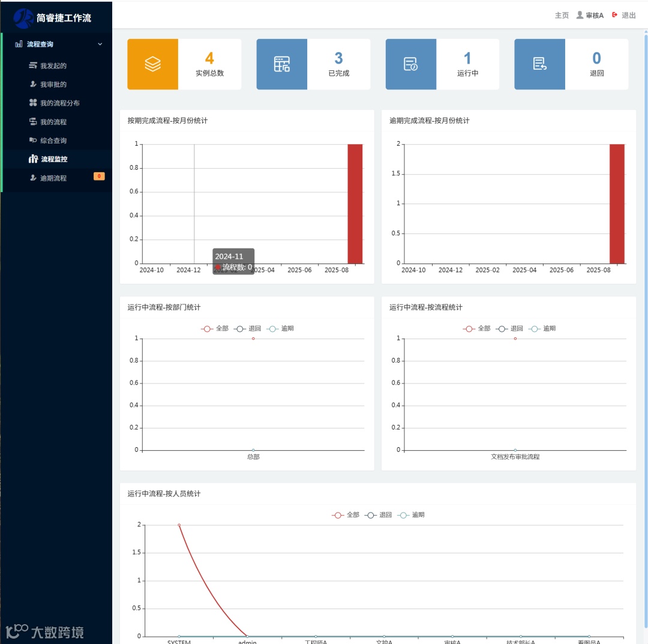Toggle 逾期 legend in 按流程统计 chart
648x644 pixels.
(x=542, y=329)
